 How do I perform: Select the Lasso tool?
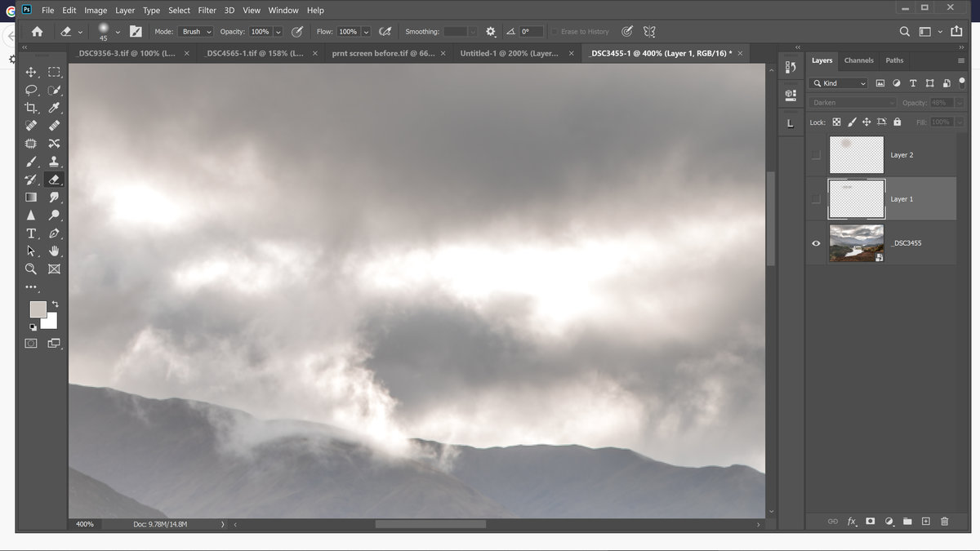(x=31, y=90)
